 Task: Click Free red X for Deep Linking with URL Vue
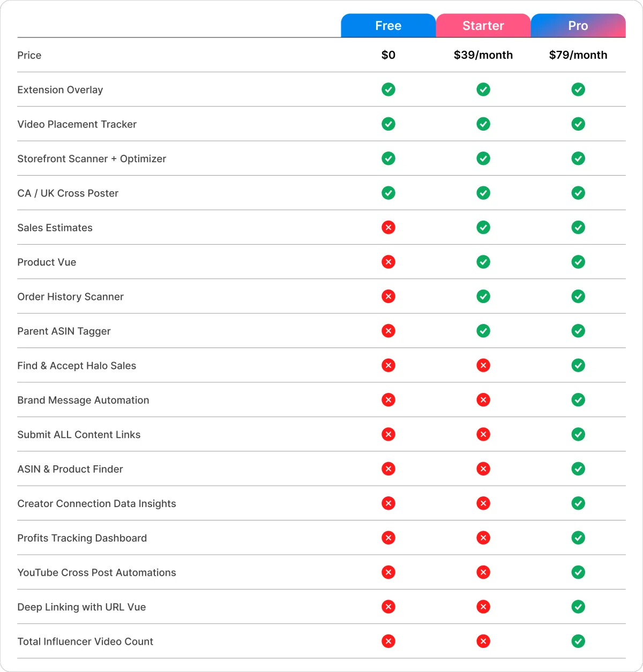(388, 607)
